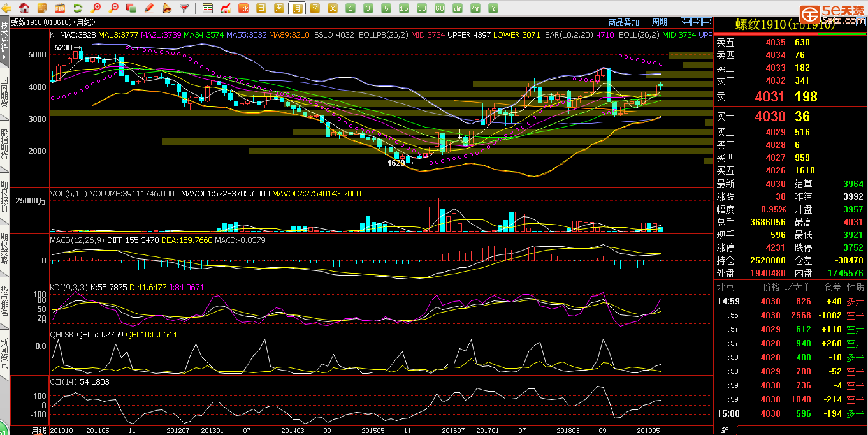Viewport: 868px width, 435px height.
Task: Select the Y yearly period button
Action: click(493, 8)
